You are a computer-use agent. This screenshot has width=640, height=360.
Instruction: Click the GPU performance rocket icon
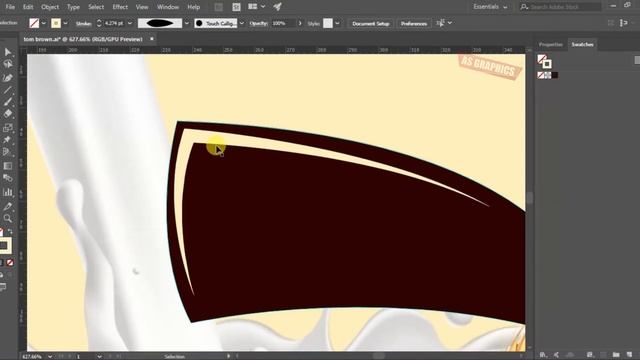278,7
